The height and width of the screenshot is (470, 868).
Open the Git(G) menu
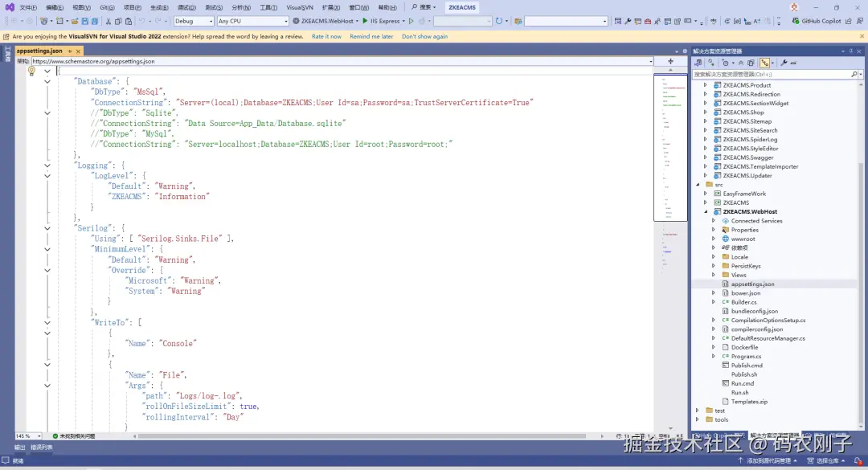coord(108,7)
